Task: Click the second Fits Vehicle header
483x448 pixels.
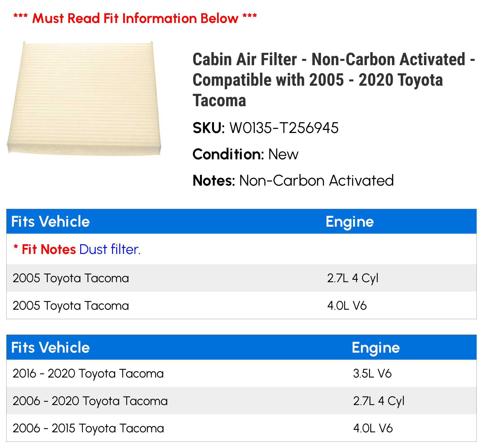Action: coord(50,348)
